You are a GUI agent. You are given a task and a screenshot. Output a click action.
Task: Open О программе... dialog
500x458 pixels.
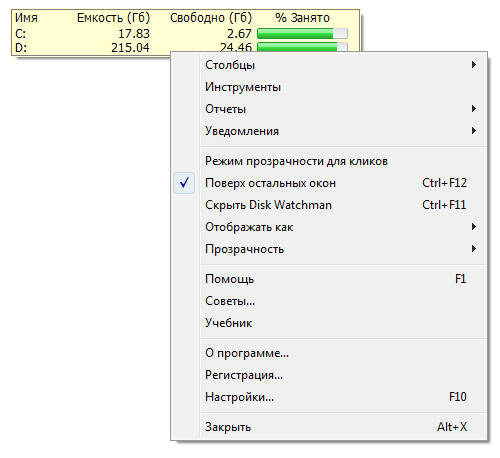pos(247,353)
